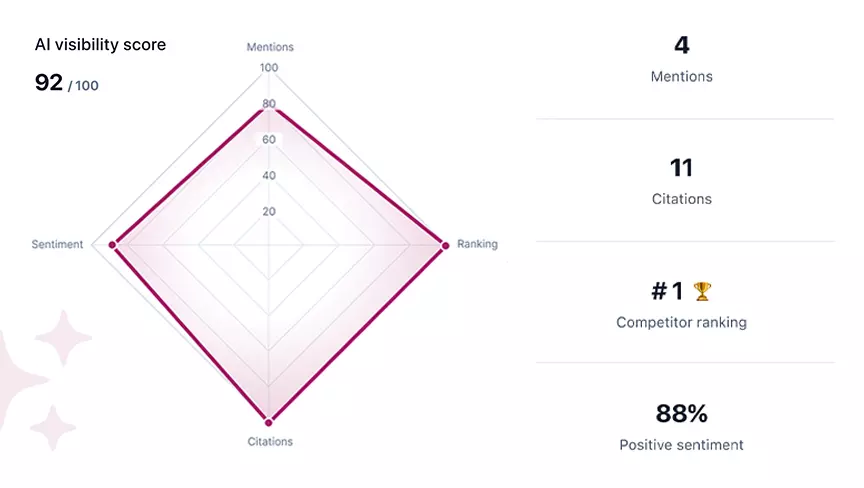
Task: Click the 88% sentiment value
Action: tap(681, 413)
